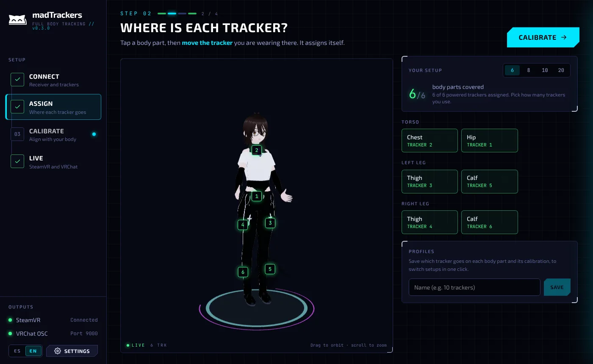Image resolution: width=593 pixels, height=364 pixels.
Task: Click the SteamVR green status dot
Action: pos(10,320)
